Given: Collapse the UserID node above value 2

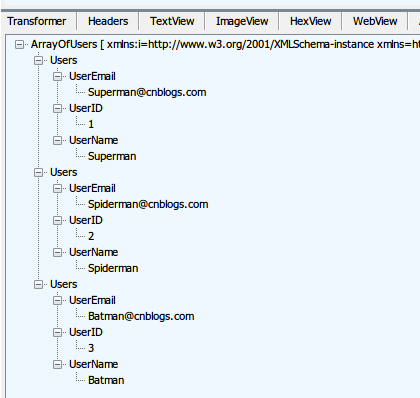Looking at the screenshot, I should (x=58, y=220).
